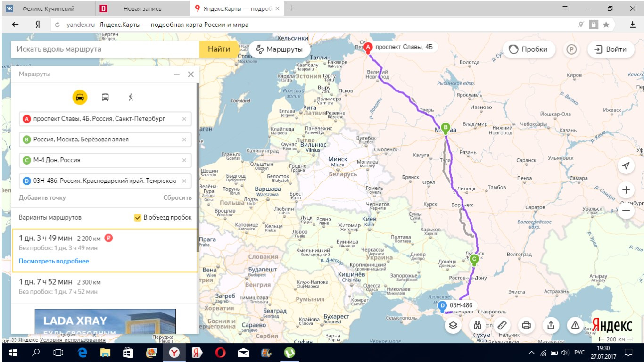Click 'Сбросить' to reset route
This screenshot has width=644, height=362.
click(178, 197)
